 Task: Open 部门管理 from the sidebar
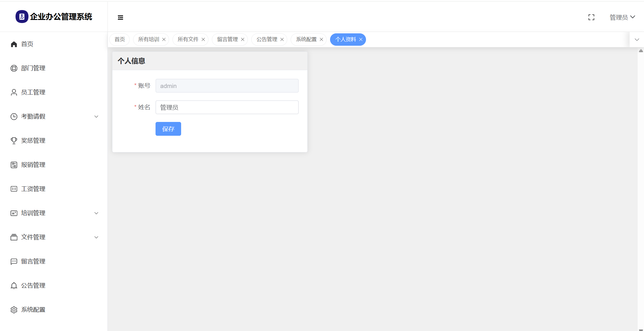point(33,68)
